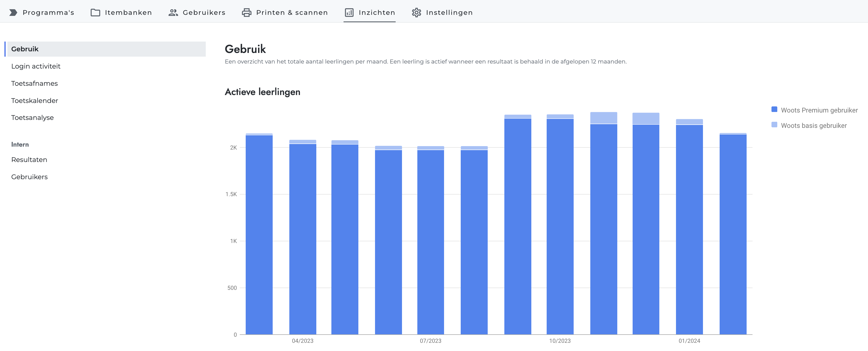Viewport: 868px width, 351px height.
Task: Click the bar above 10/2023
Action: pos(560,224)
